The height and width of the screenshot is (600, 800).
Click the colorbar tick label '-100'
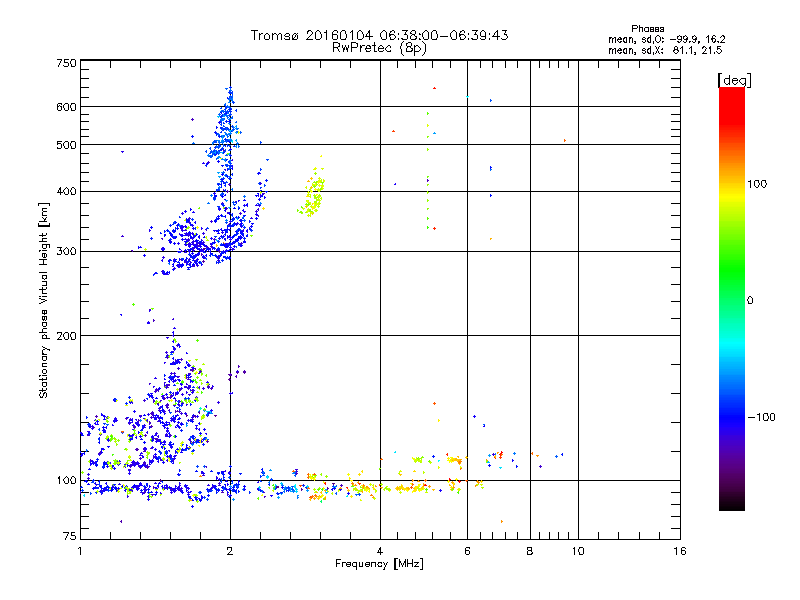[761, 417]
